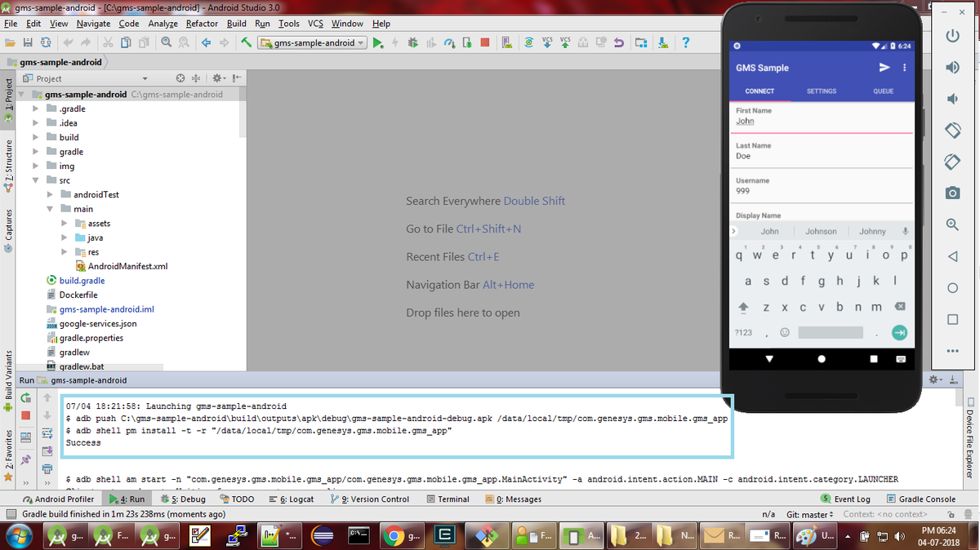This screenshot has height=550, width=980.
Task: Switch to QUEUE tab in GMS Sample app
Action: point(884,91)
